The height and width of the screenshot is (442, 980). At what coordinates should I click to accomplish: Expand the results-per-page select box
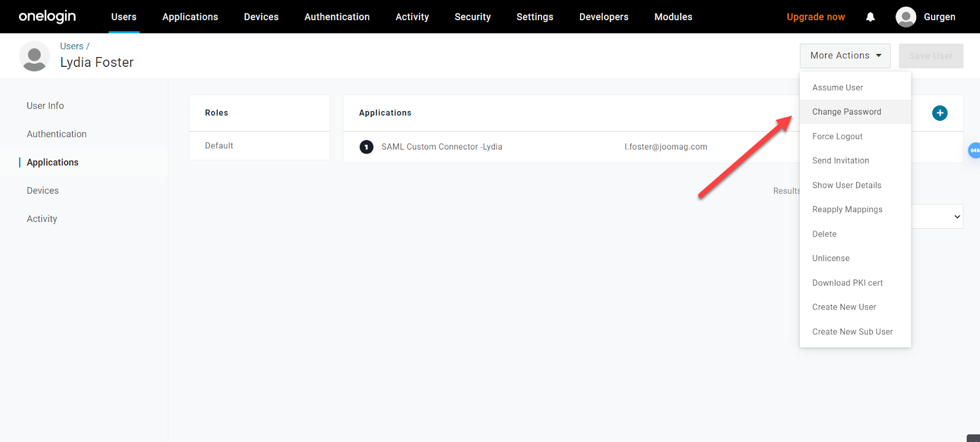click(x=937, y=216)
